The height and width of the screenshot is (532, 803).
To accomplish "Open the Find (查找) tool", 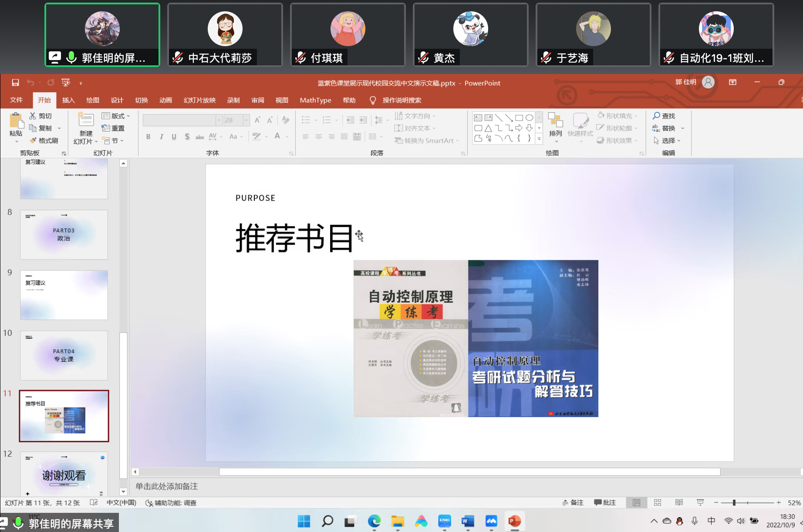I will click(666, 116).
